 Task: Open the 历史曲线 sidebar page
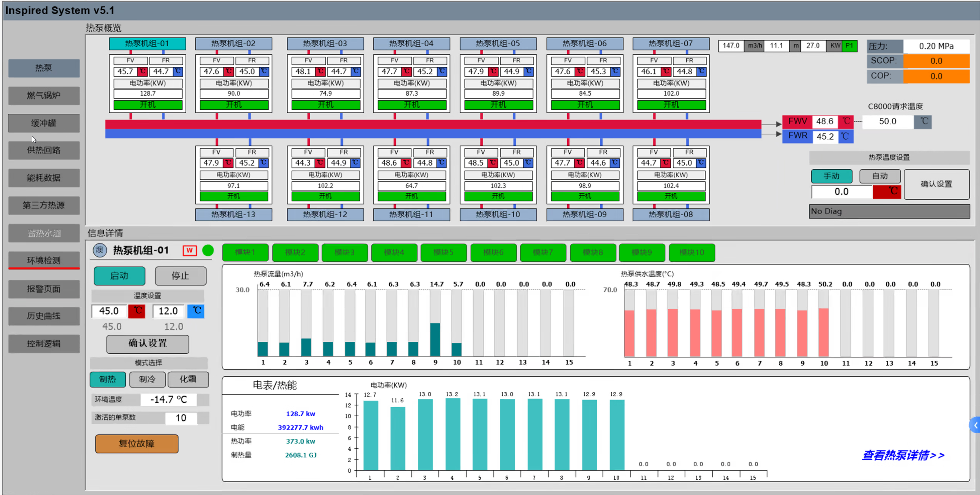tap(44, 316)
